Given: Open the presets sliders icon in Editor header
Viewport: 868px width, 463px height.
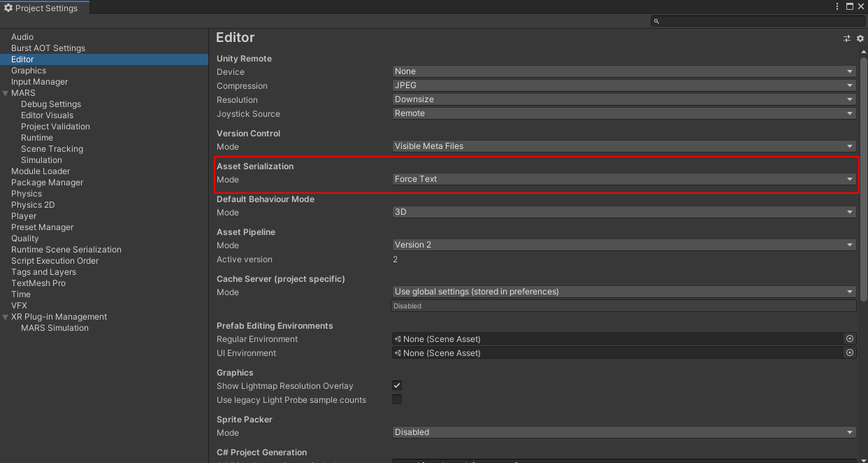Looking at the screenshot, I should pyautogui.click(x=847, y=38).
